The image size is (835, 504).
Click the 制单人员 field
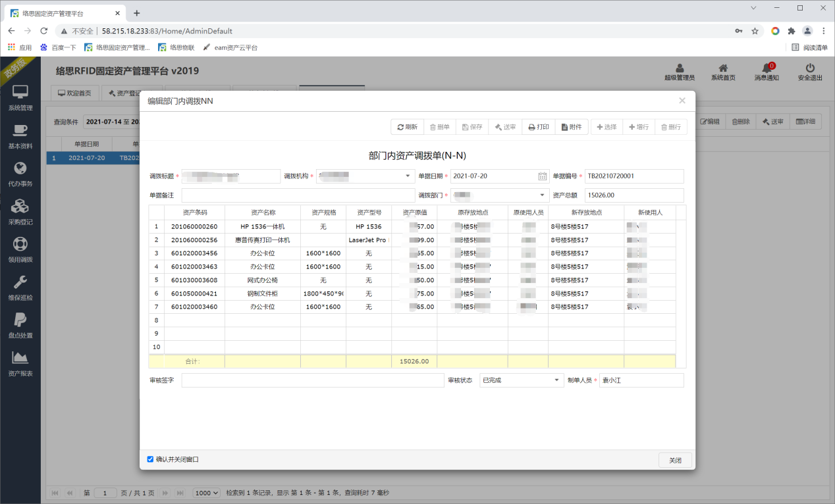coord(641,380)
